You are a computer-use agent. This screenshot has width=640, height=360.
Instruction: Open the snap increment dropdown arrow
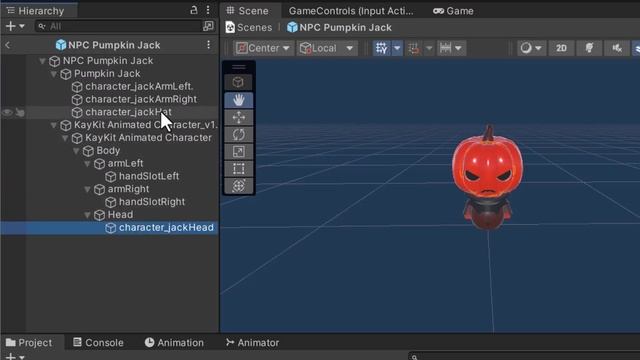click(429, 48)
